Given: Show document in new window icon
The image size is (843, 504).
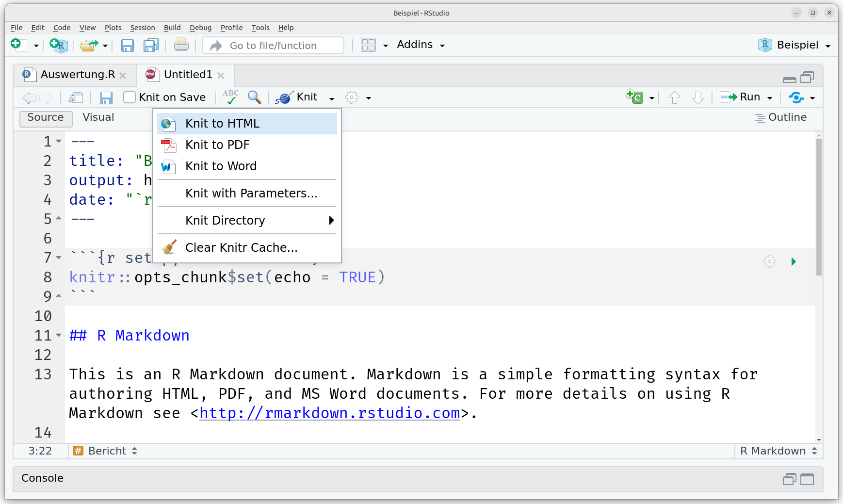Looking at the screenshot, I should tap(76, 98).
